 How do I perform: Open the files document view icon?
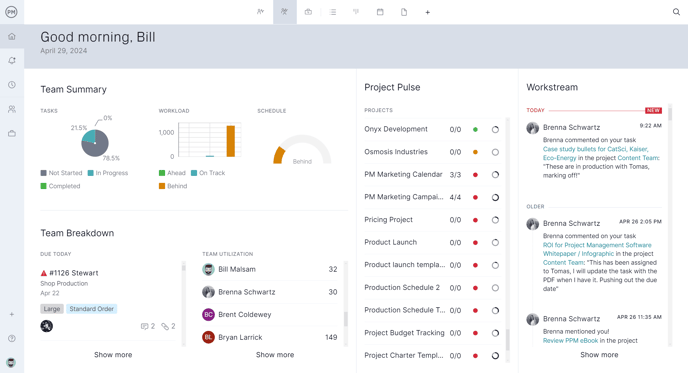404,12
